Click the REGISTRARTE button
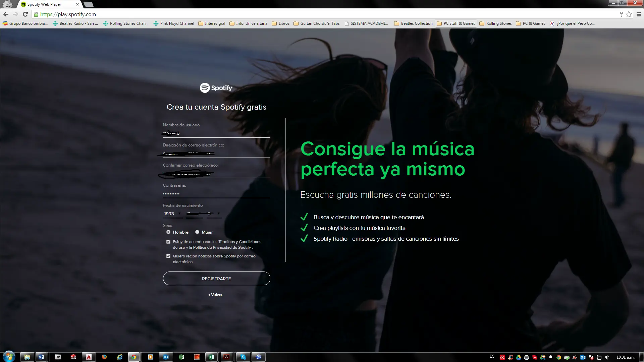Screen dimensions: 644x362 click(x=216, y=279)
